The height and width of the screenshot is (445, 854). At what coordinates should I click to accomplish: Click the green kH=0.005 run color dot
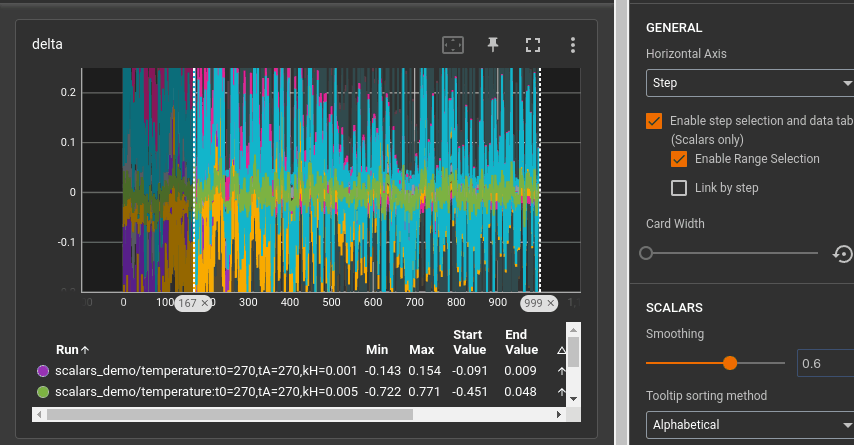pos(43,392)
